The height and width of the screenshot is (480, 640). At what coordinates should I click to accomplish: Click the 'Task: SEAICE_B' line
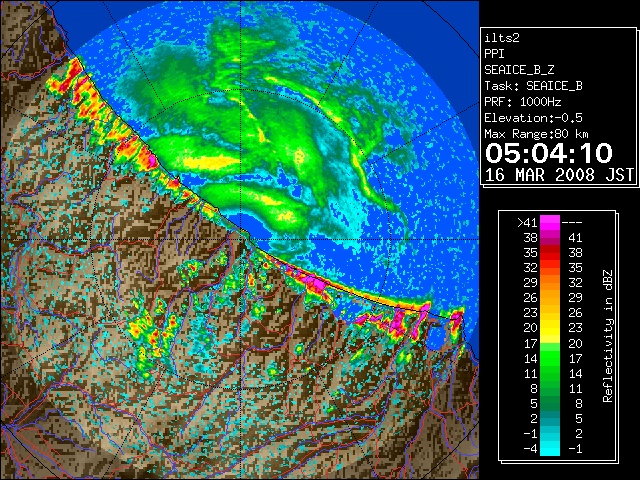(x=533, y=86)
